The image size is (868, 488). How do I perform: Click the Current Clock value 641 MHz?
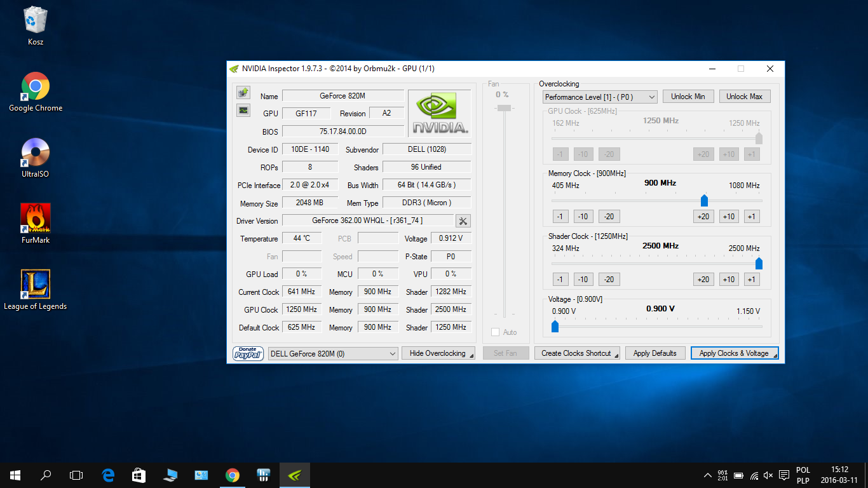point(302,292)
